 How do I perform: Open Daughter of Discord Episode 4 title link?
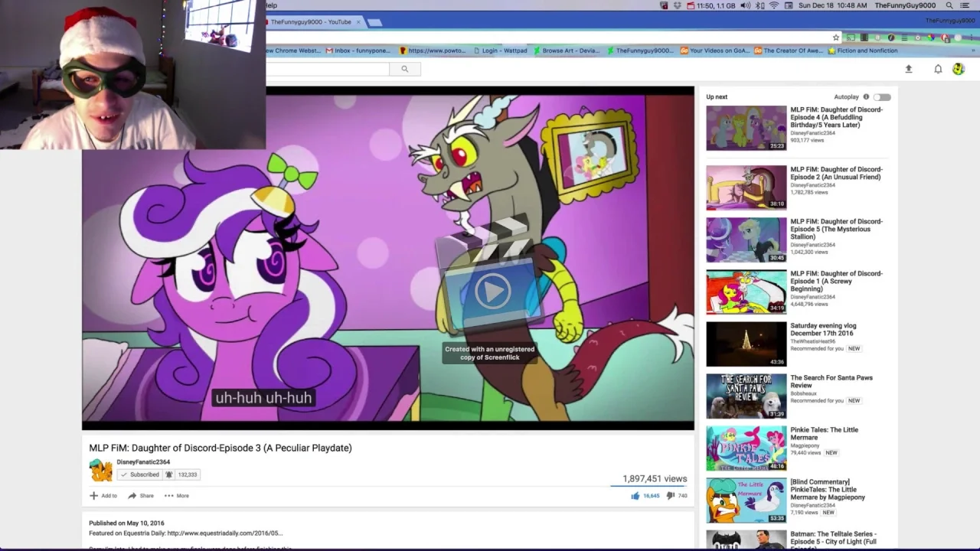[836, 117]
